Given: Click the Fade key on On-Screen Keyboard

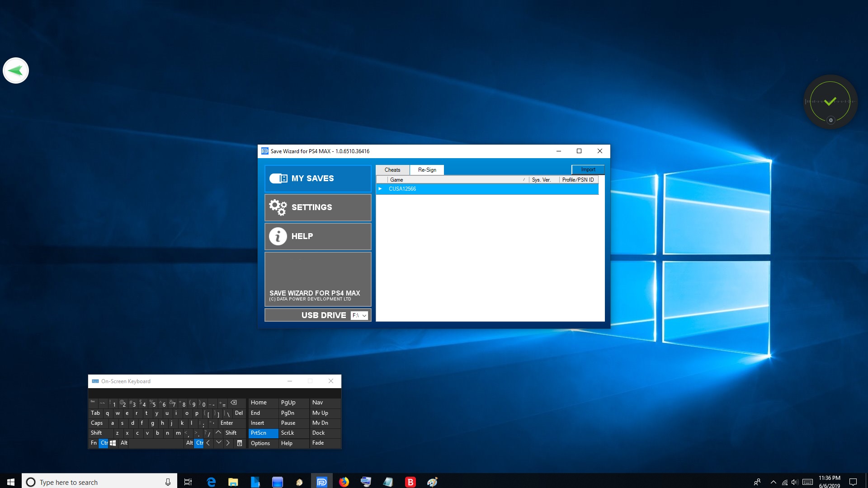Looking at the screenshot, I should pyautogui.click(x=325, y=443).
